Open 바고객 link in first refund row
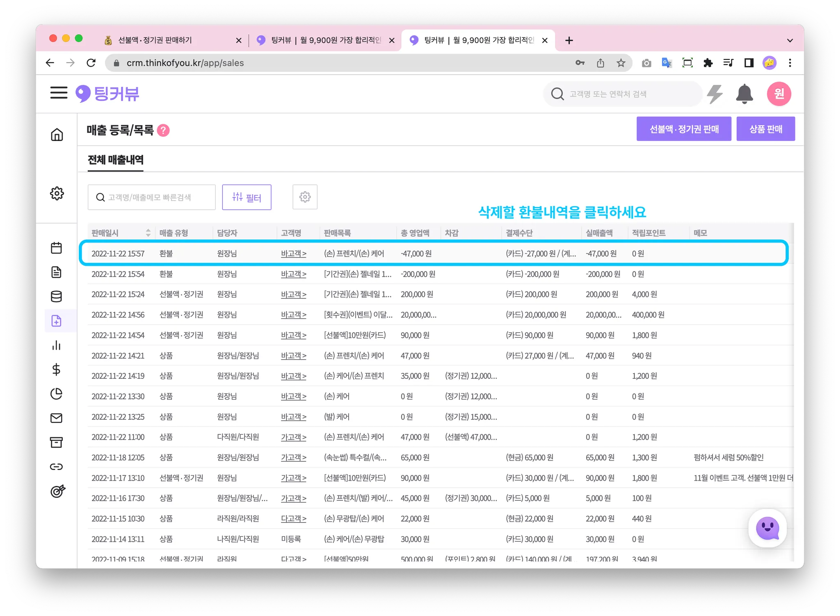Viewport: 840px width, 616px height. 293,254
